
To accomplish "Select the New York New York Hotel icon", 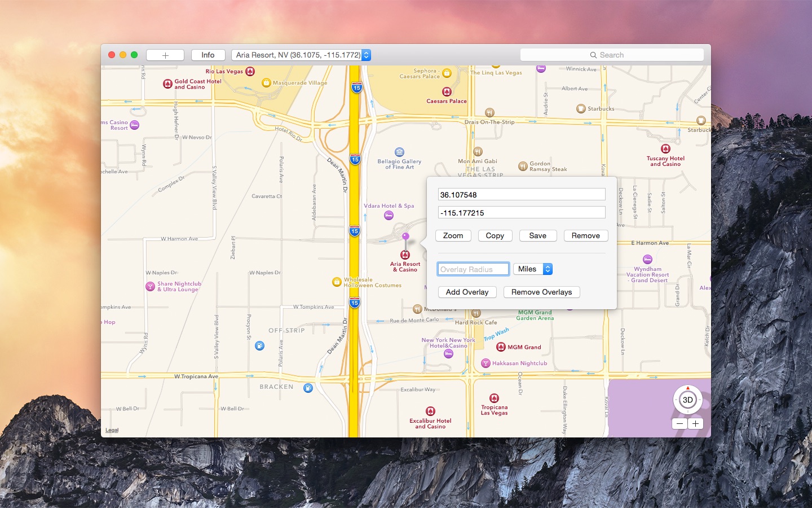I will 448,354.
